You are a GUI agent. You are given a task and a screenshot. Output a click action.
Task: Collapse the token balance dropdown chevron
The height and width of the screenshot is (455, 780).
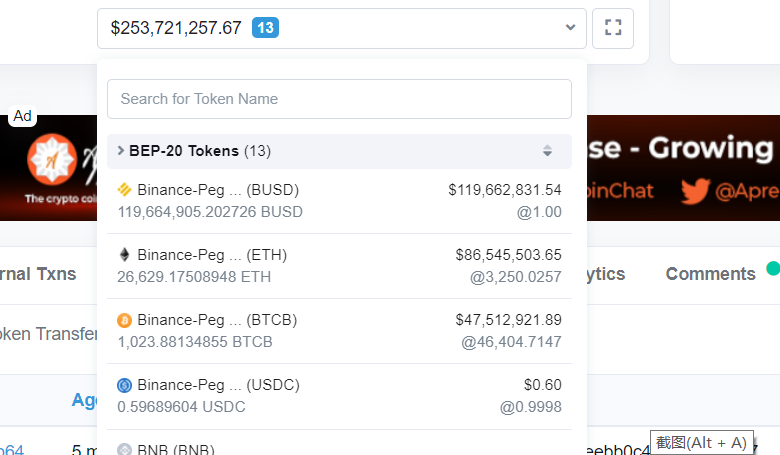(x=571, y=27)
